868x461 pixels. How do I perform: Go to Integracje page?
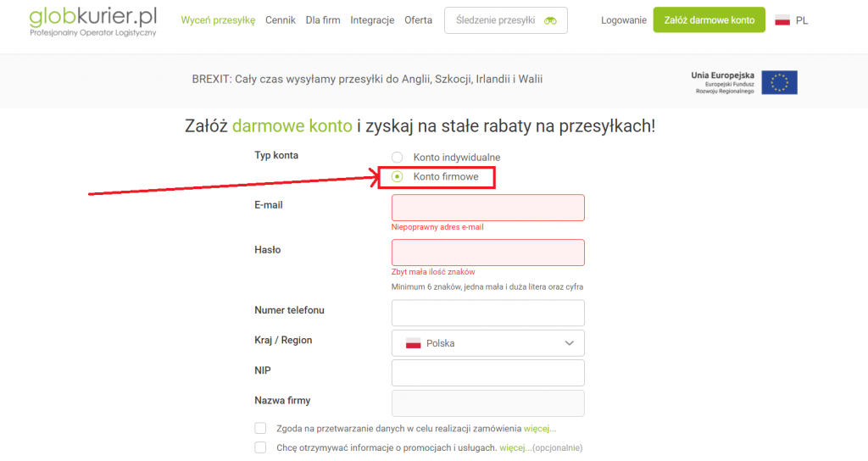[x=372, y=20]
